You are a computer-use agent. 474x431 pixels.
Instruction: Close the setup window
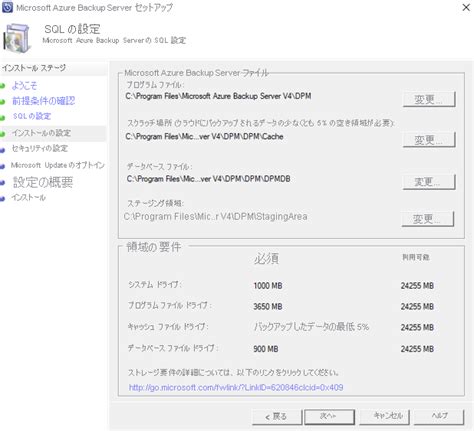[x=466, y=7]
